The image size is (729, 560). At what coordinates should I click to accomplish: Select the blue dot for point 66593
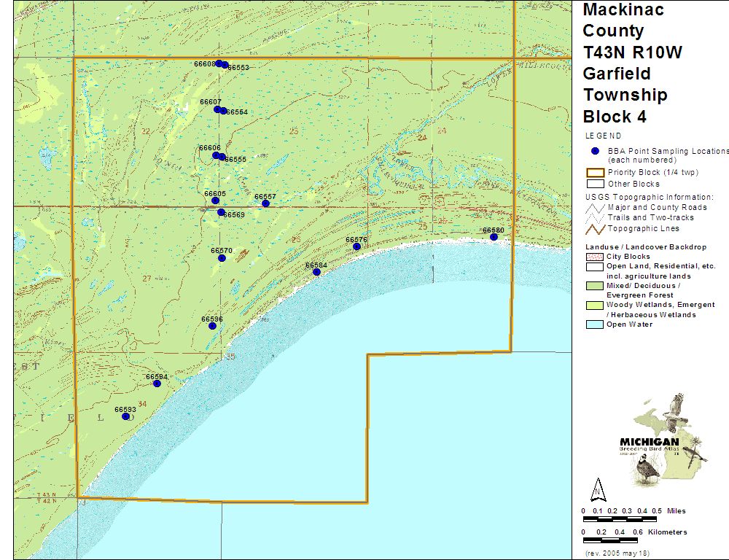tap(125, 416)
